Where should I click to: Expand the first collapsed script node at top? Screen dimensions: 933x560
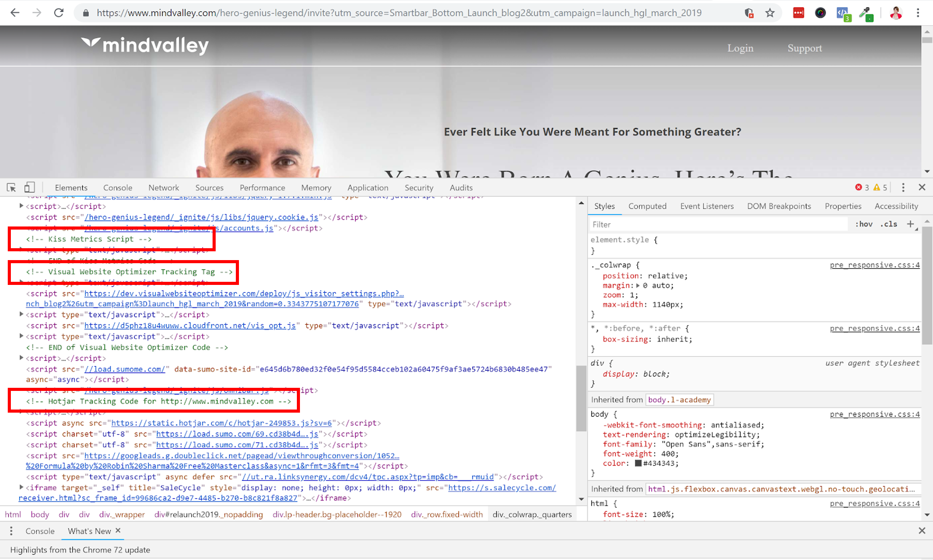21,206
